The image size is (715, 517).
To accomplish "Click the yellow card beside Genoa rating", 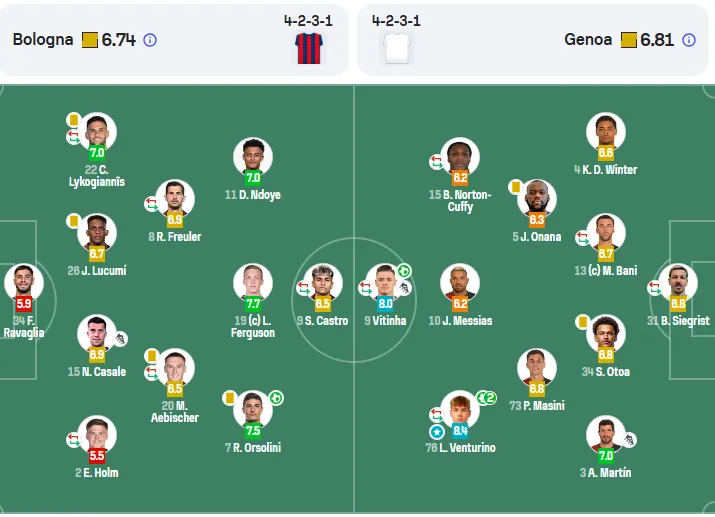I will [x=629, y=40].
